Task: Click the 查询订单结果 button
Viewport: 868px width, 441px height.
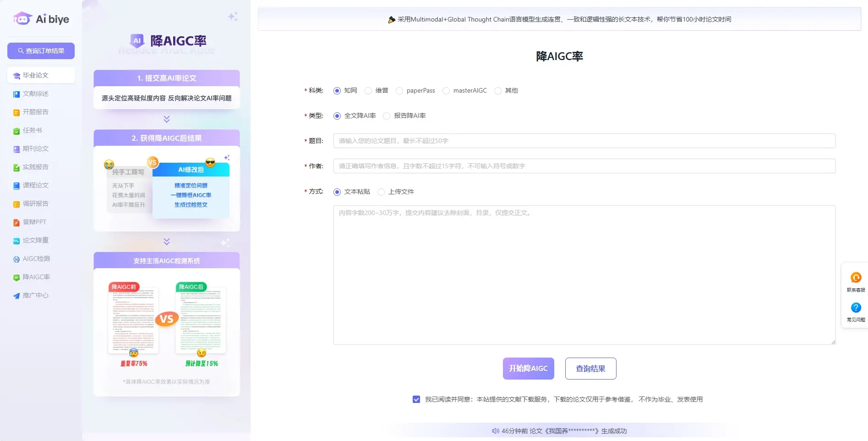Action: pos(40,51)
